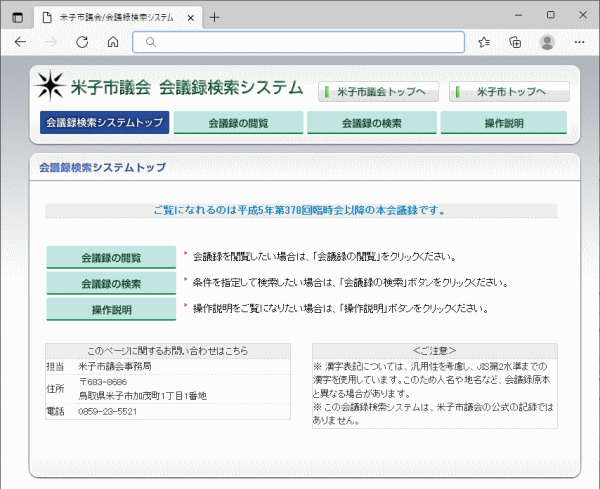This screenshot has height=489, width=600.
Task: Open the tab actions menu icon
Action: pos(18,17)
